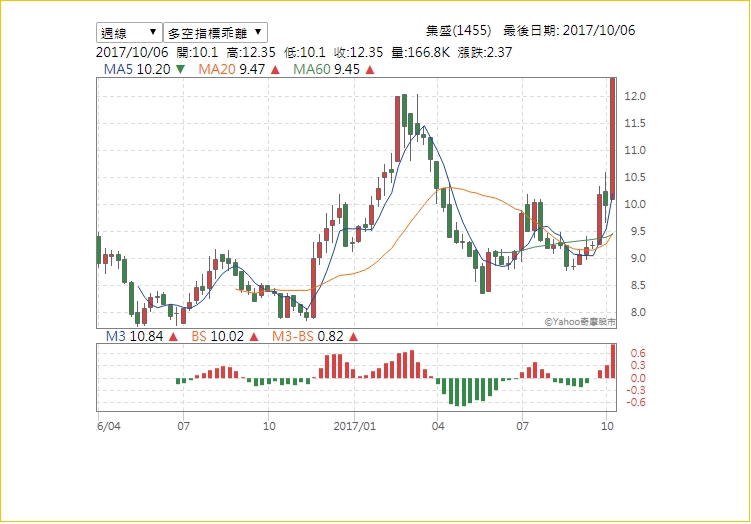Click the 2017/01 date axis label

click(x=354, y=426)
